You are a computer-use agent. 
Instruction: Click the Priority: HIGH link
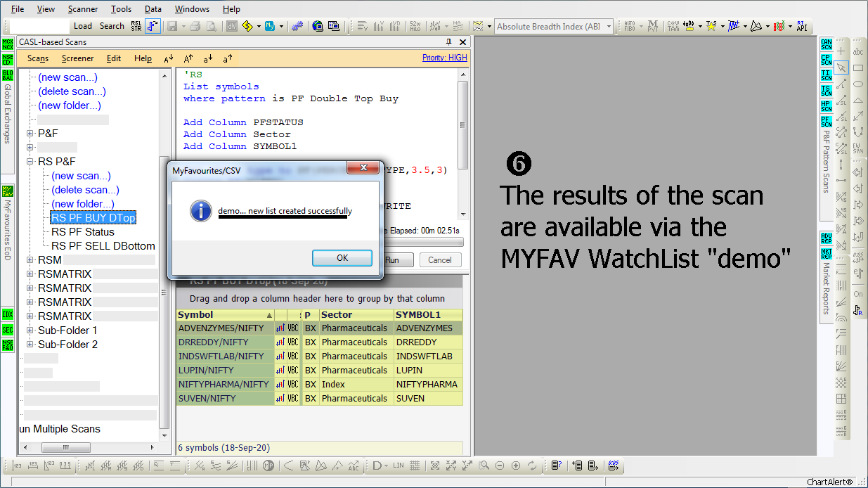pyautogui.click(x=444, y=58)
